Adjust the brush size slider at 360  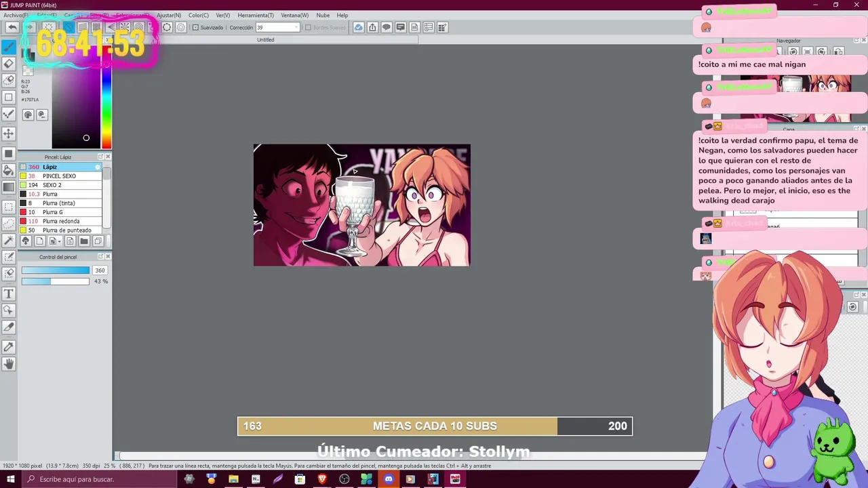pyautogui.click(x=55, y=270)
